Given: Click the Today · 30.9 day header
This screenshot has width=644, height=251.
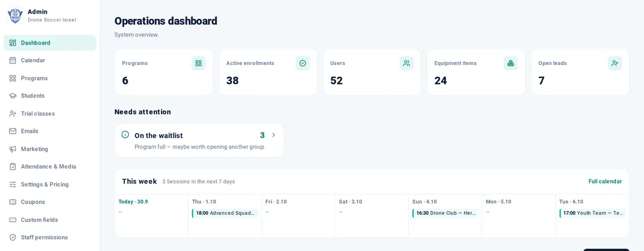Looking at the screenshot, I should click(133, 202).
